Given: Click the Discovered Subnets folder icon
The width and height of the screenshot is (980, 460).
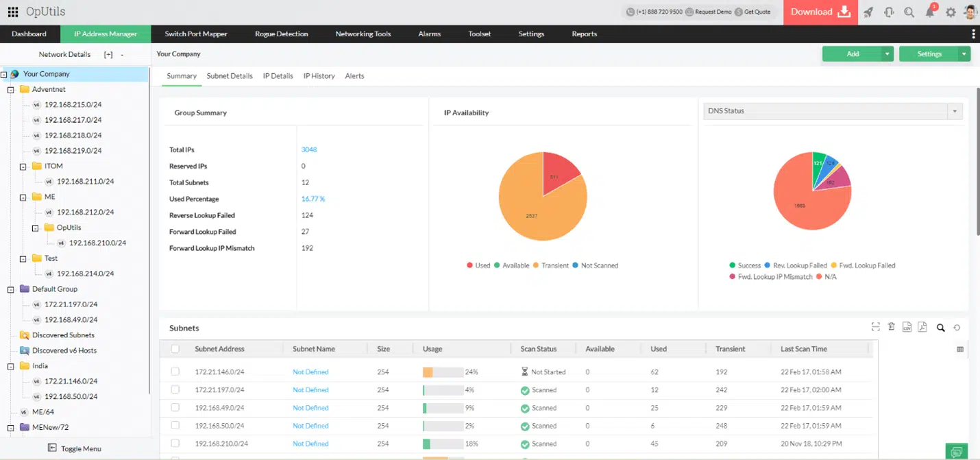Looking at the screenshot, I should click(x=25, y=335).
